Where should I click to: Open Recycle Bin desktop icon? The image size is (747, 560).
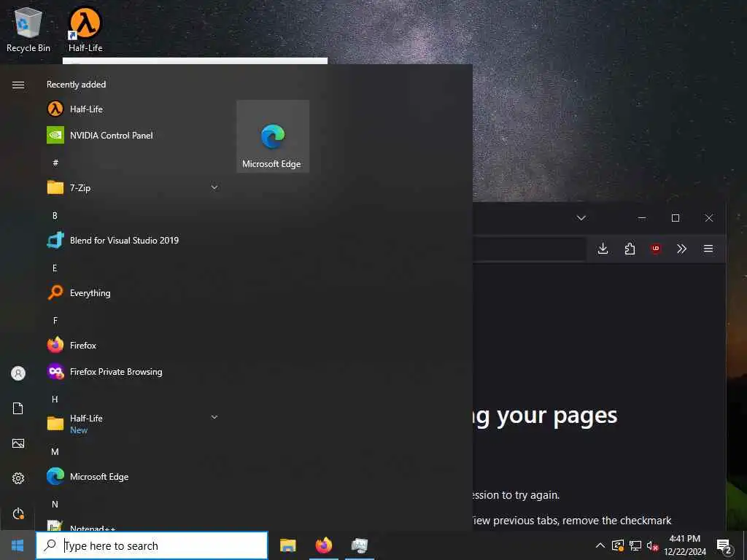tap(28, 29)
